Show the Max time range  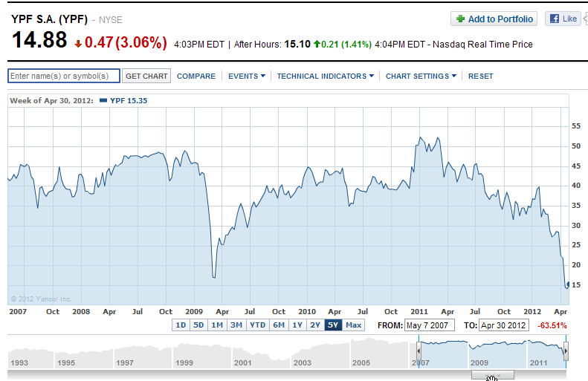(x=353, y=325)
